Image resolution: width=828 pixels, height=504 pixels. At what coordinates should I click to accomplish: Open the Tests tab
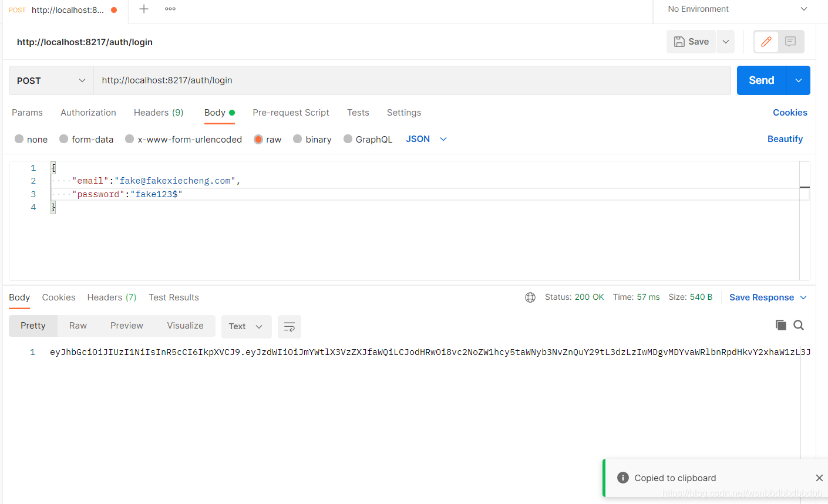(x=358, y=113)
